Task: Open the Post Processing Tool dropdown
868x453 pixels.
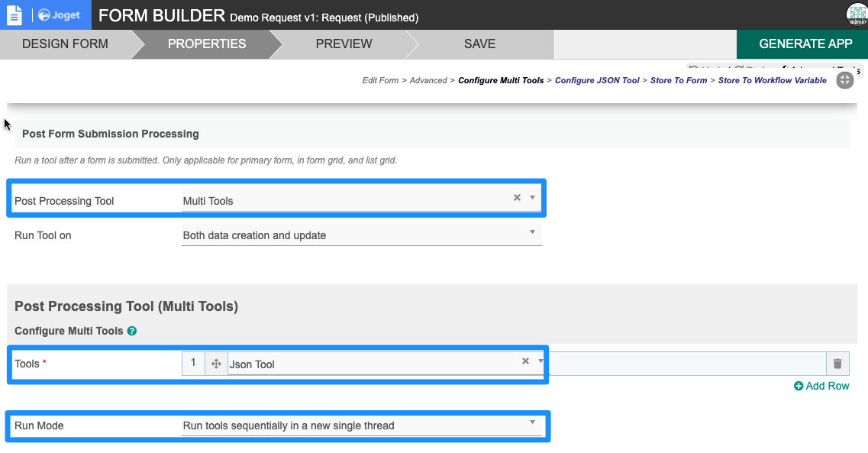Action: [x=532, y=198]
